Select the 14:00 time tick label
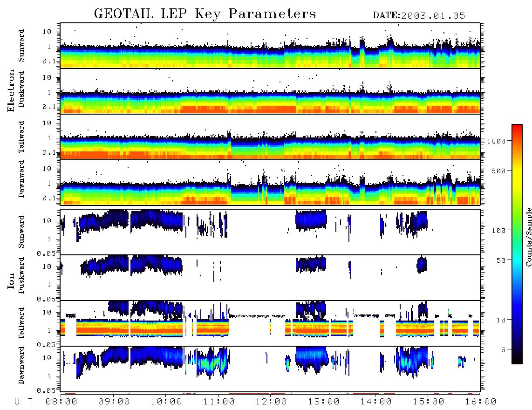532x410 pixels. pyautogui.click(x=376, y=402)
